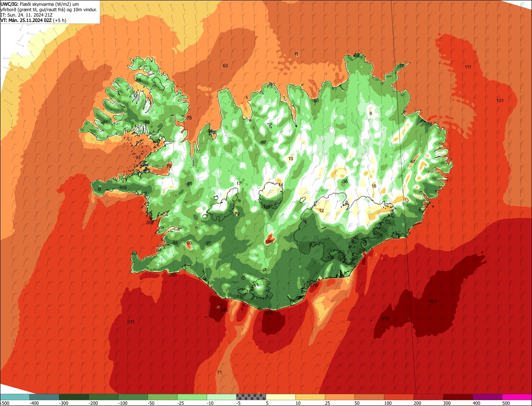Click the '-137' value near the south coast
This screenshot has height=406, width=532.
tap(240, 297)
